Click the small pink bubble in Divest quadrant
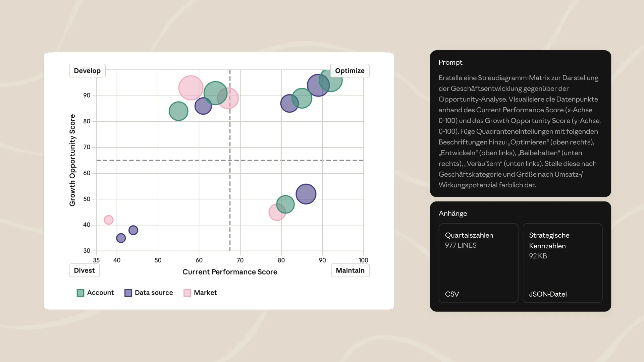The width and height of the screenshot is (644, 362). [x=109, y=220]
